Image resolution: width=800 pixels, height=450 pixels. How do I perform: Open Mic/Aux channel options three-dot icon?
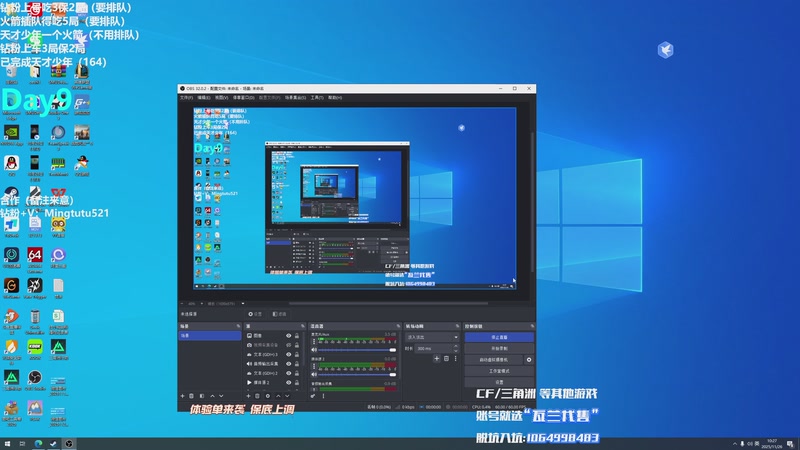click(x=314, y=341)
